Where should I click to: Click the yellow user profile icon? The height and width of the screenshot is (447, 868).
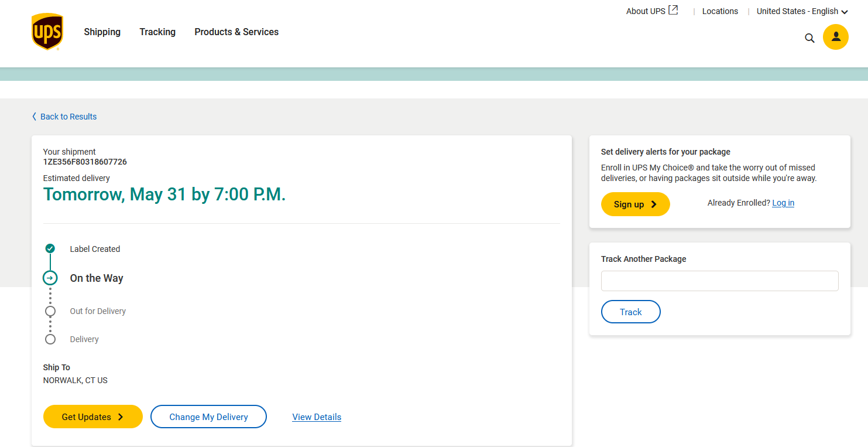click(x=835, y=37)
